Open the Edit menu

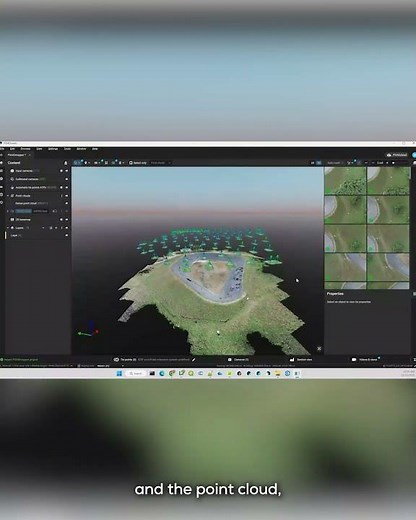pos(12,149)
